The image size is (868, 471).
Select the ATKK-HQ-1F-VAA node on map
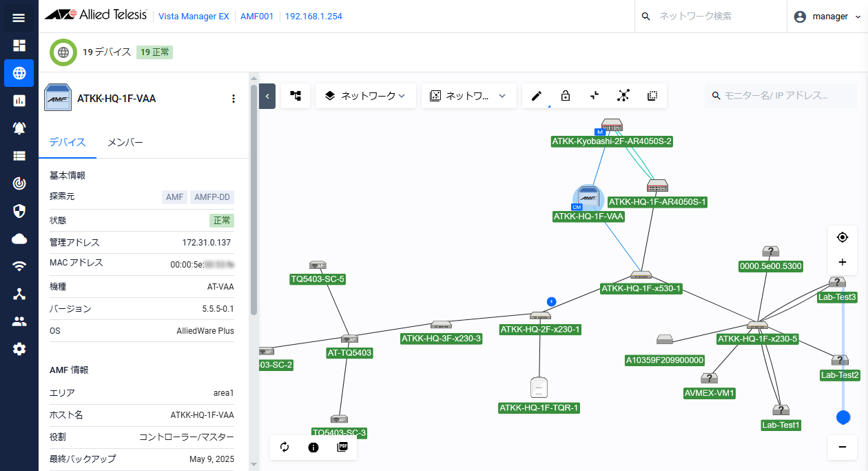point(588,199)
